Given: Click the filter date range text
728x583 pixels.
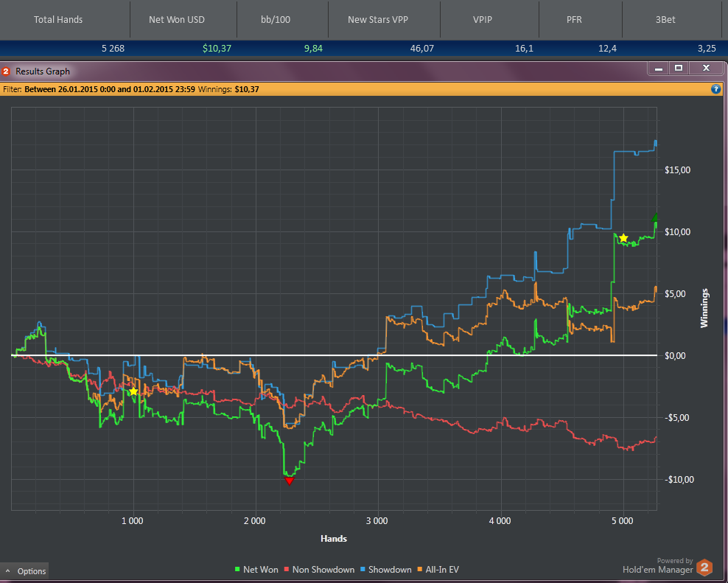Looking at the screenshot, I should point(110,89).
